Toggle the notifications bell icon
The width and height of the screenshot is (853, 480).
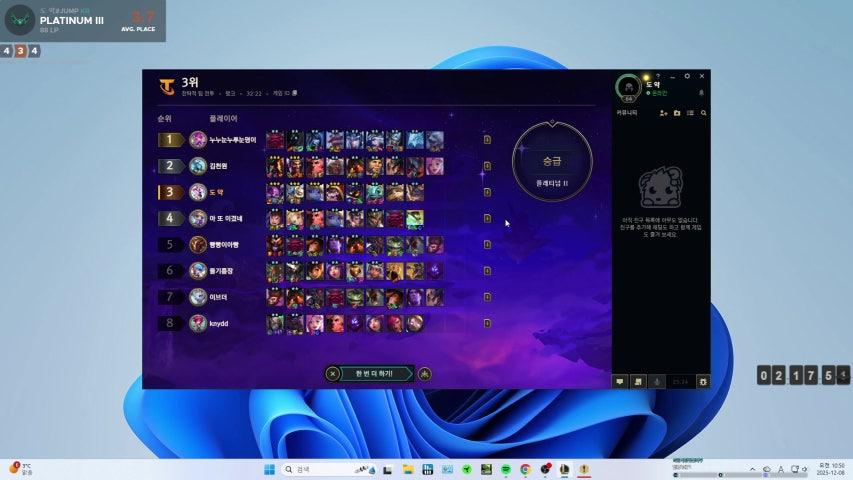(701, 92)
